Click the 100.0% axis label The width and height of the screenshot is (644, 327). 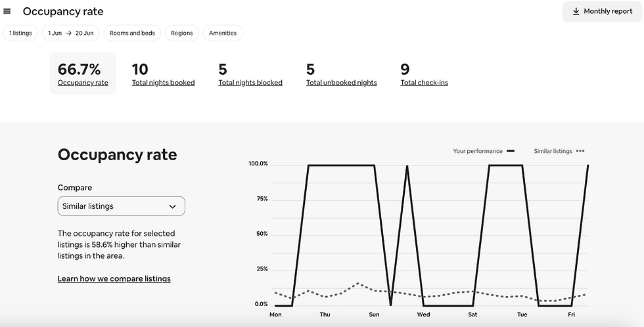coord(258,163)
